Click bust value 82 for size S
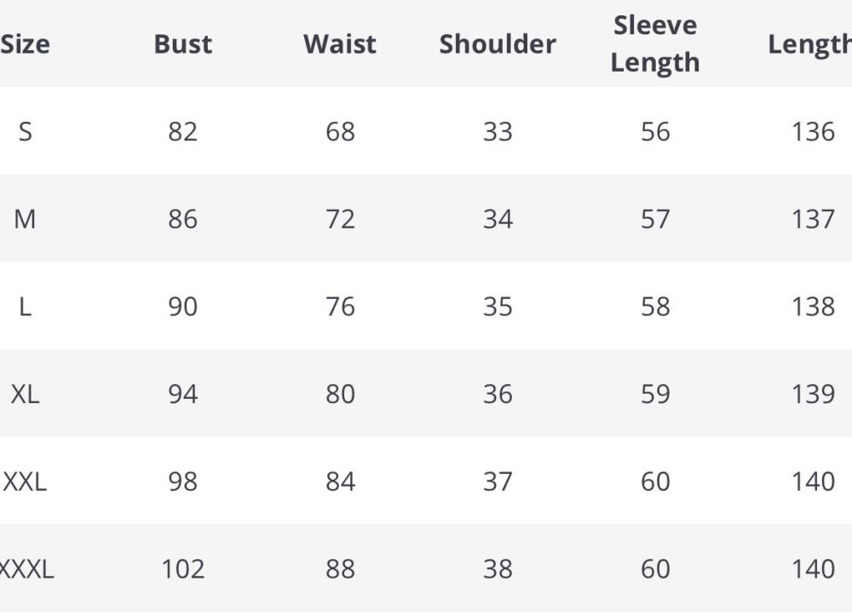This screenshot has height=616, width=852. [182, 131]
